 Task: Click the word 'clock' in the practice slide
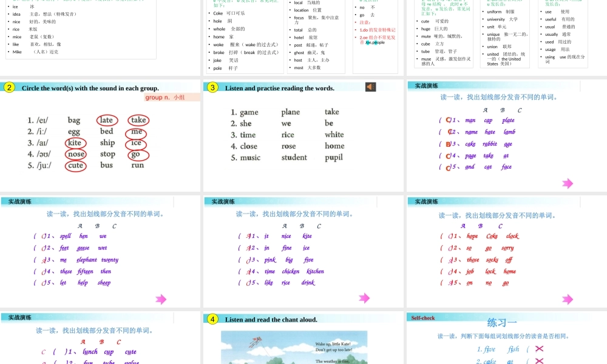(x=512, y=237)
